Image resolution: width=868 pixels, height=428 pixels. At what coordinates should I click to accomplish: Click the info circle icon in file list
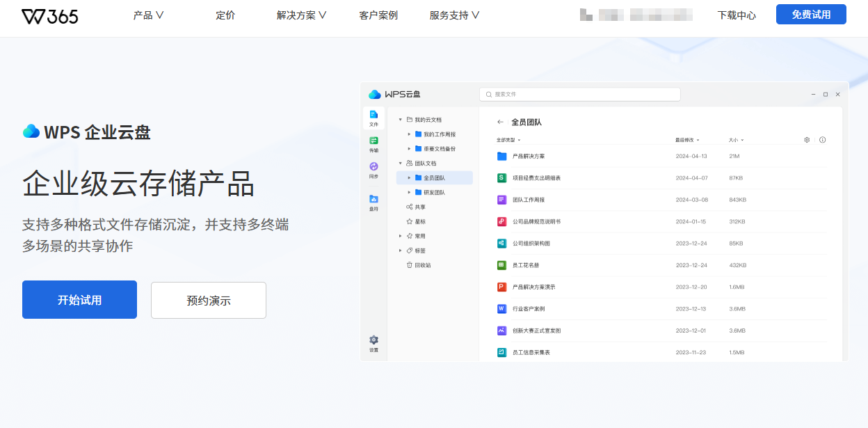click(823, 140)
